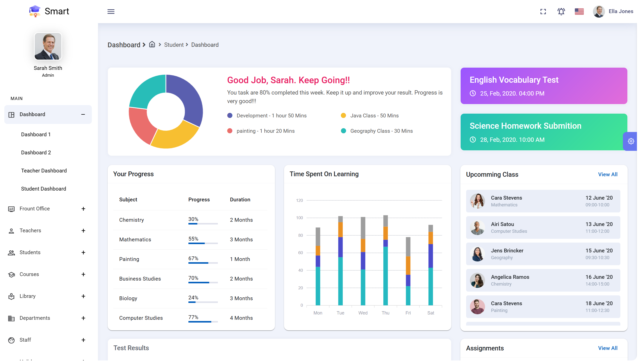Screen dimensions: 644x362
Task: Open notifications via the bell icon
Action: (x=561, y=11)
